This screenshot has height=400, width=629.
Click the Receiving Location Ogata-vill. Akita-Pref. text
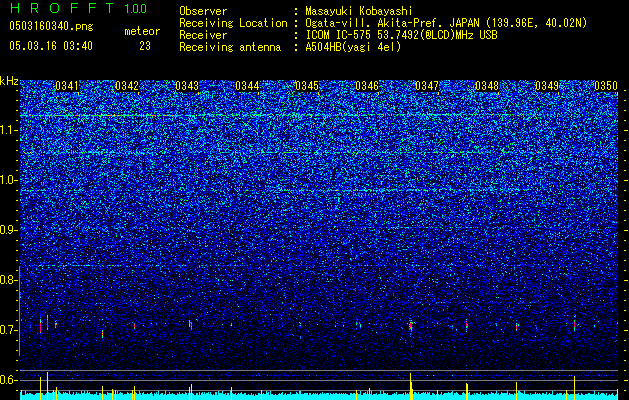[446, 23]
